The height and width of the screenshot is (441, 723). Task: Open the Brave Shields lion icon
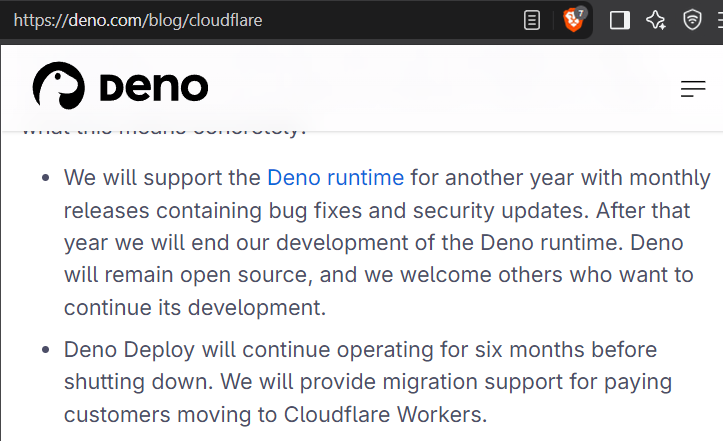pyautogui.click(x=572, y=21)
